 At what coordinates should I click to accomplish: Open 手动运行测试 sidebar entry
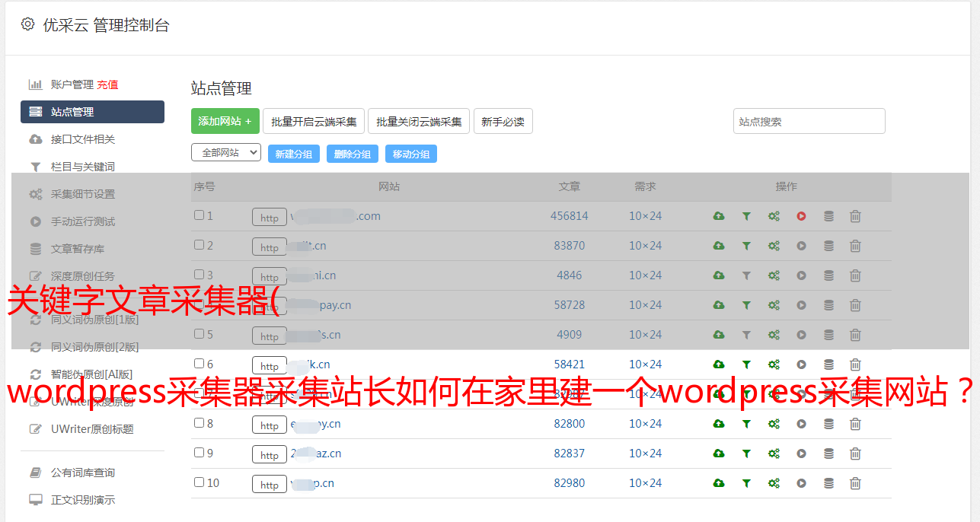coord(83,221)
